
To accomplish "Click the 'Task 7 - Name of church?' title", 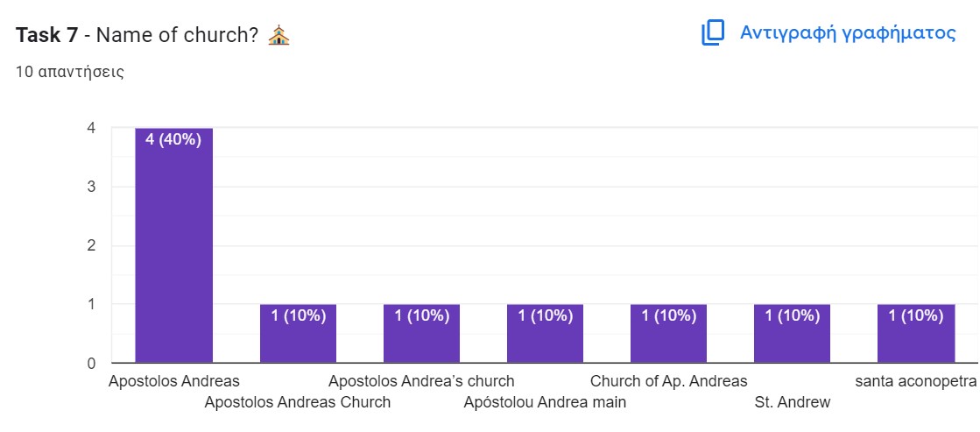I will coord(137,36).
